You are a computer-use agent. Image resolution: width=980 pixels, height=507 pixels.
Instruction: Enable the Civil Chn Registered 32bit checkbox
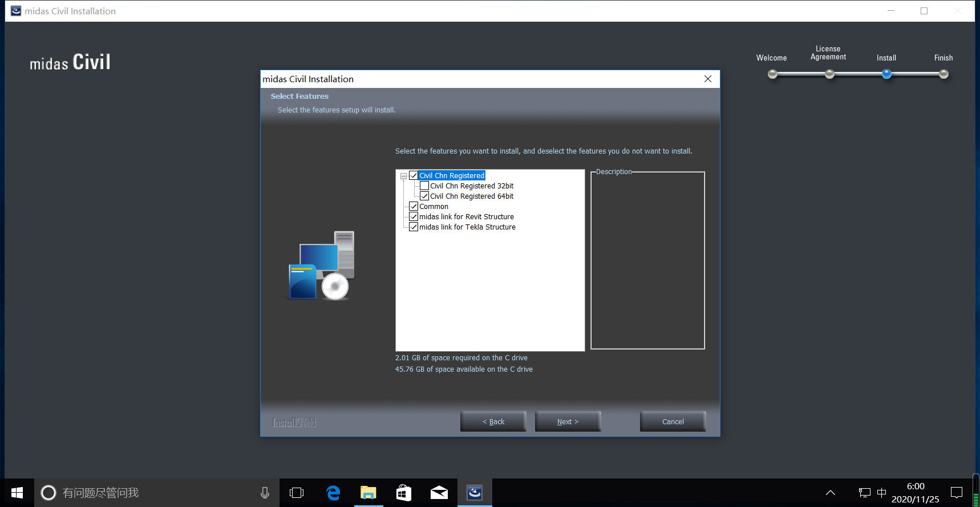coord(424,186)
